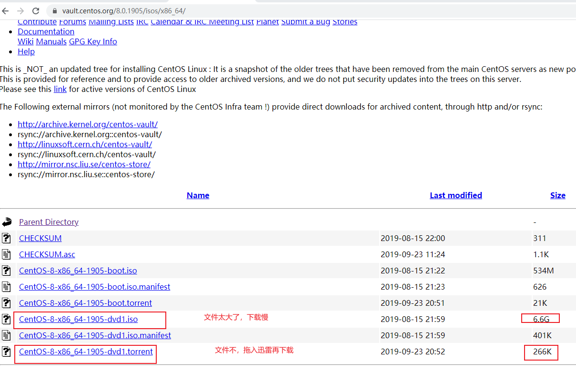Click the icon next to 1905-boot.iso
The image size is (576, 392).
coord(6,271)
